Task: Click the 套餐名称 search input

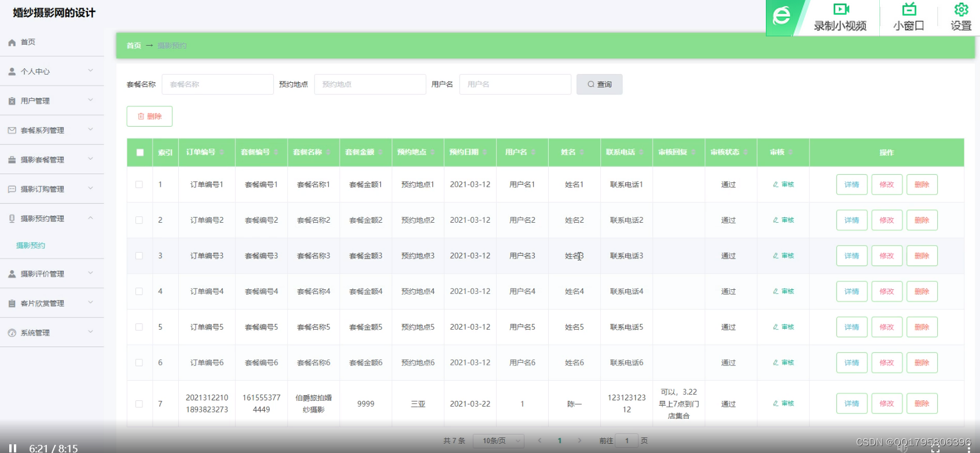Action: tap(218, 84)
